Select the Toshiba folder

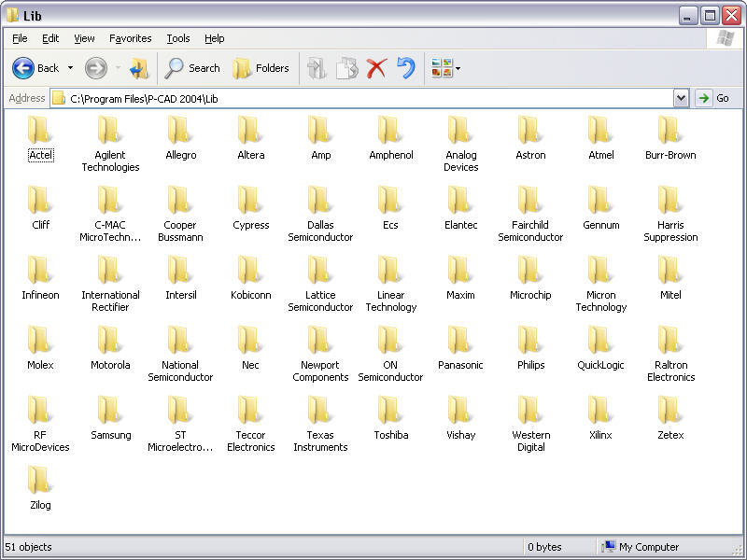pyautogui.click(x=390, y=418)
